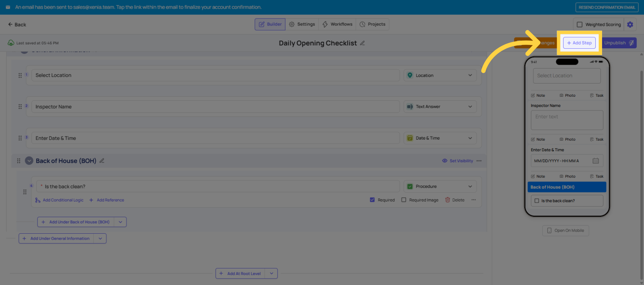Click Photo under Inspector Name in preview
Image resolution: width=644 pixels, height=285 pixels.
(x=568, y=139)
